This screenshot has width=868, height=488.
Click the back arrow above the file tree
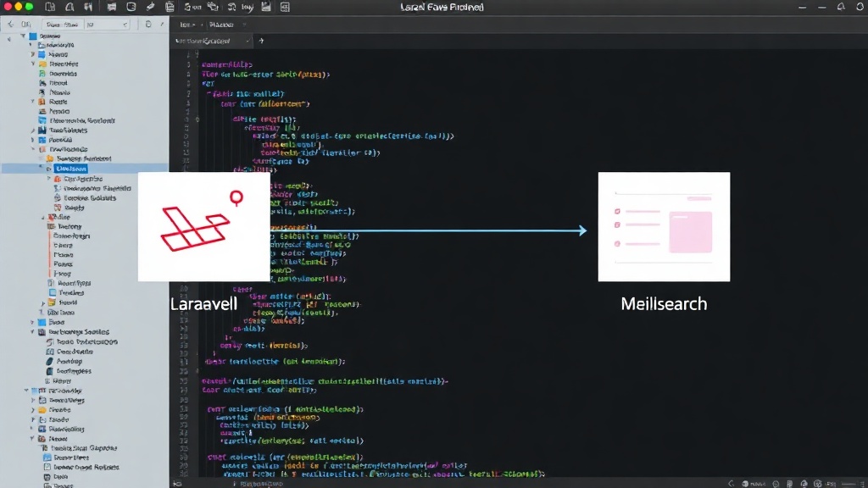[x=10, y=25]
